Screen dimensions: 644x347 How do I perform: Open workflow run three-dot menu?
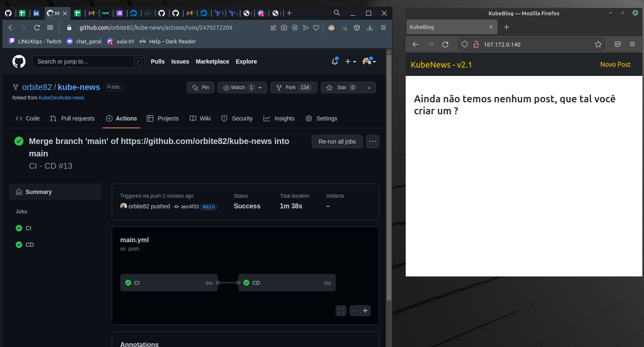373,142
